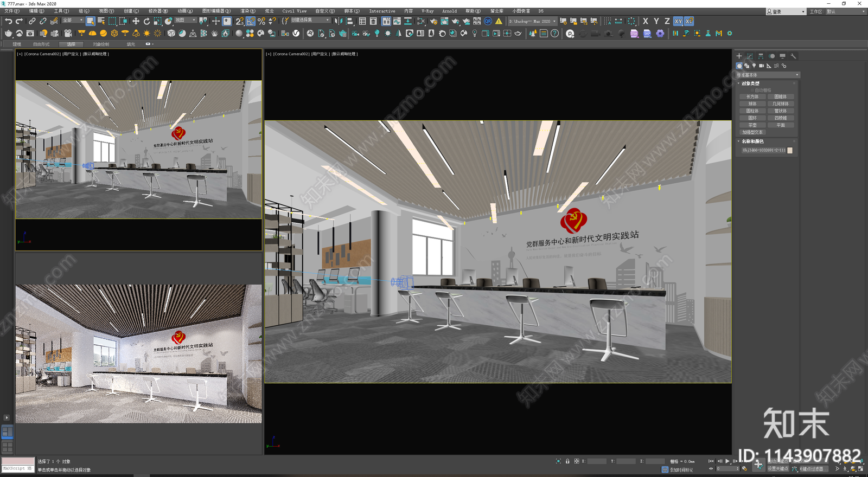Open the 编辑(E) menu
868x477 pixels.
37,11
